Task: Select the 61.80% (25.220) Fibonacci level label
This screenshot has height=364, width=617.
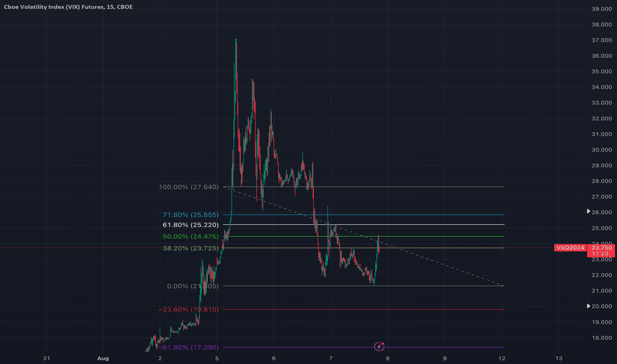Action: pyautogui.click(x=191, y=225)
